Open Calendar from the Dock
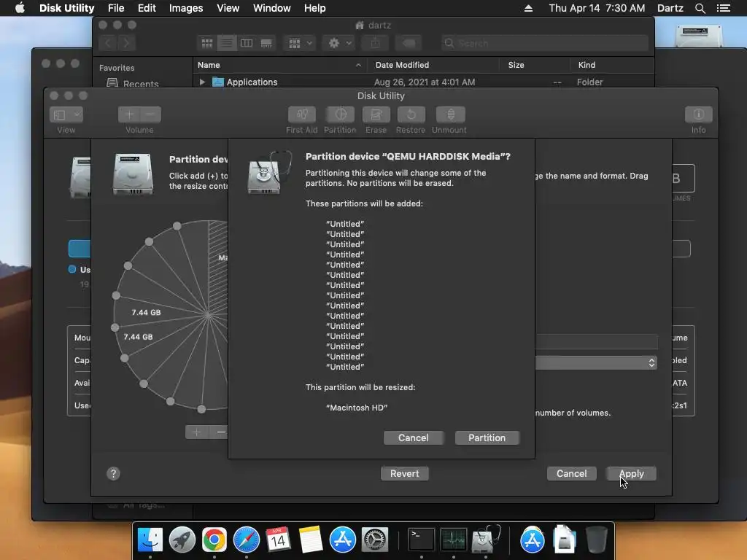Screen dimensions: 747x560 278,540
